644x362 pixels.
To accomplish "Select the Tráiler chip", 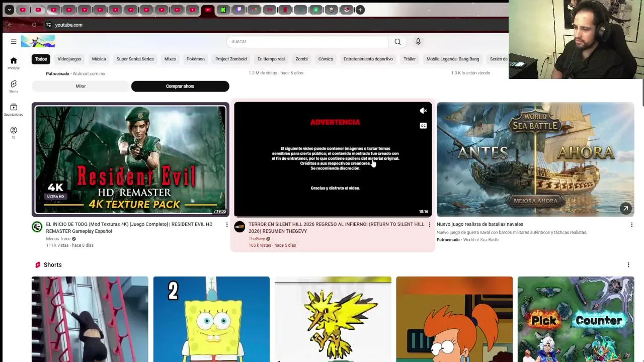I will tap(410, 59).
